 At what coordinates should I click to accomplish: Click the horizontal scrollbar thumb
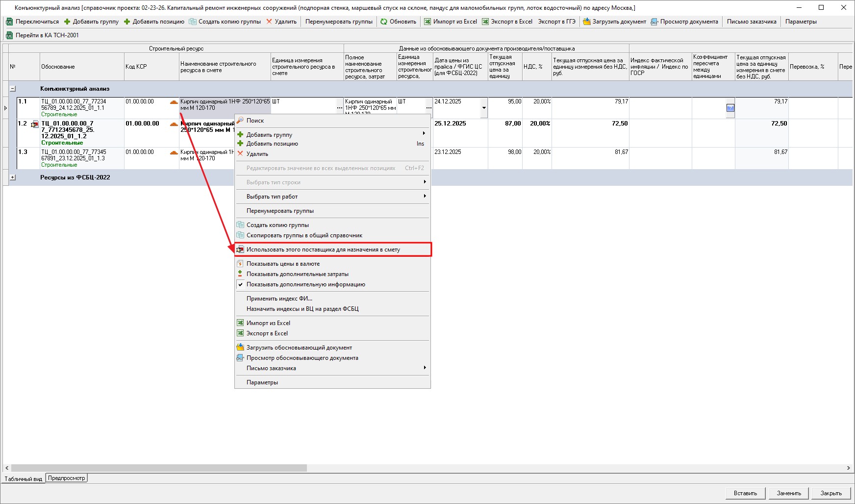(159, 468)
